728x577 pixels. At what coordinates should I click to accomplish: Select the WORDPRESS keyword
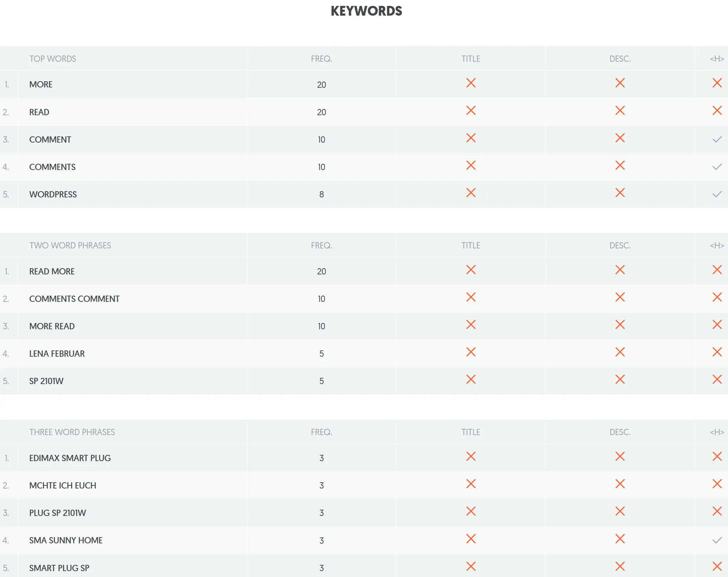pos(53,194)
